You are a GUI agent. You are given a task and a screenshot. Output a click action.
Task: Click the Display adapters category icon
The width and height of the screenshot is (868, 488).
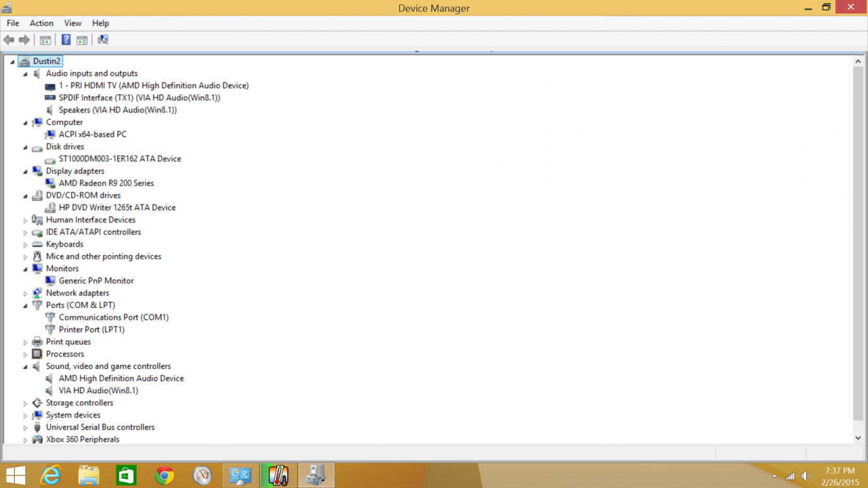coord(37,171)
